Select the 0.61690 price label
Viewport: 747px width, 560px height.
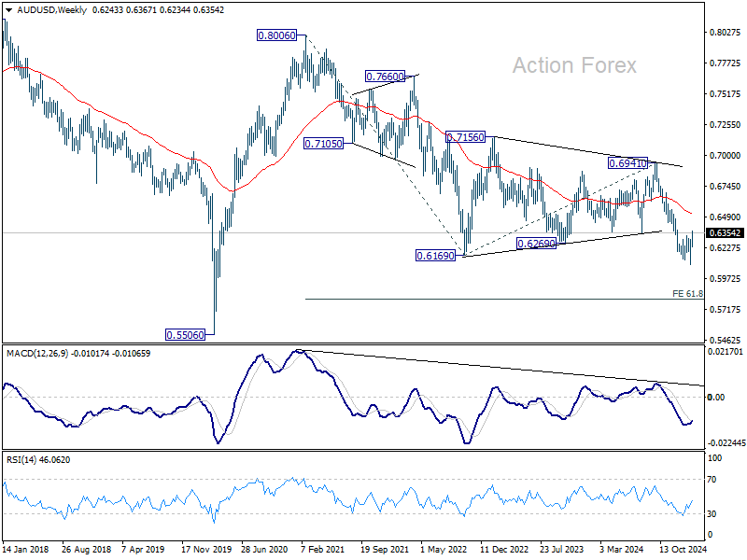pos(435,256)
